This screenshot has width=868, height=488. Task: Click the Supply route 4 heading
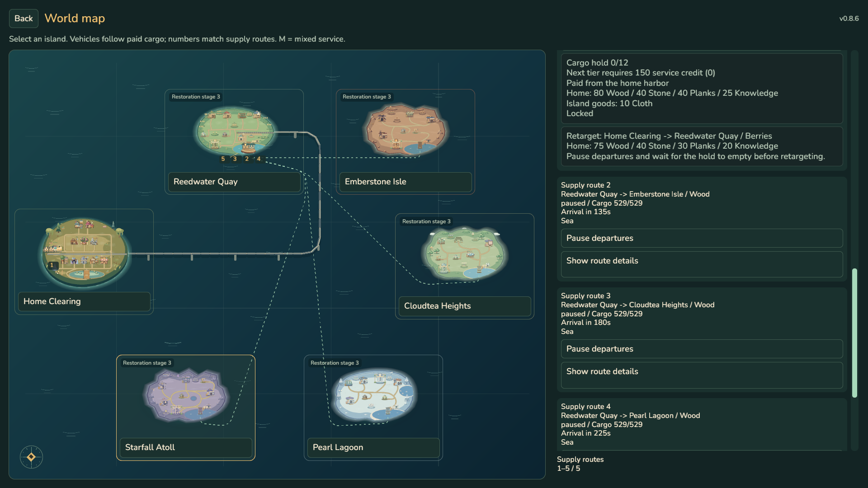pos(585,407)
